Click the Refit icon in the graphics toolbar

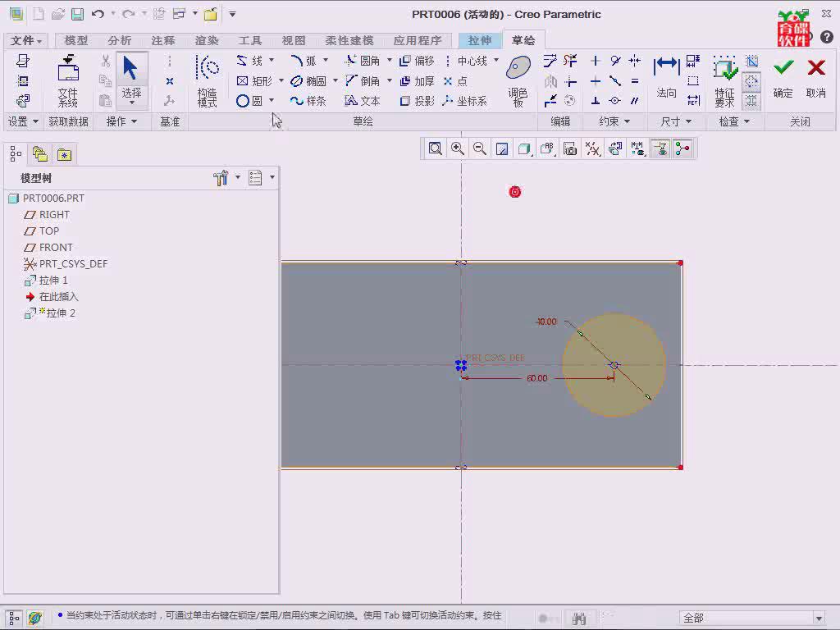coord(435,148)
